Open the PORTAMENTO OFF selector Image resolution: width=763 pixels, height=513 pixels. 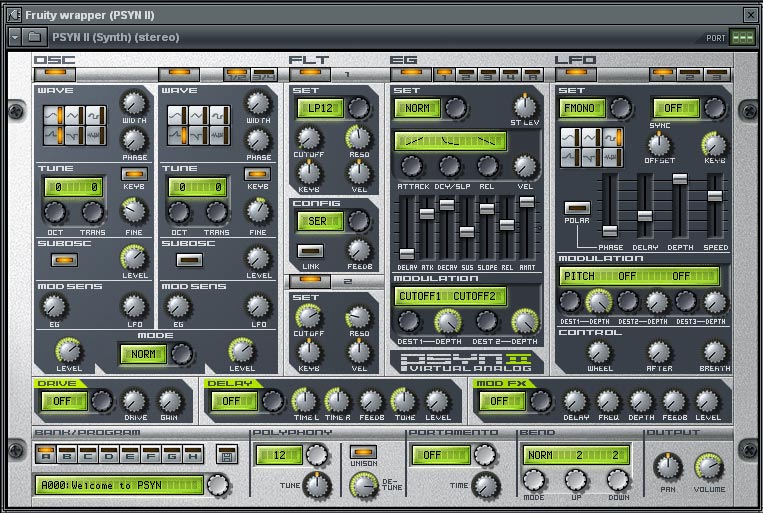[x=440, y=455]
